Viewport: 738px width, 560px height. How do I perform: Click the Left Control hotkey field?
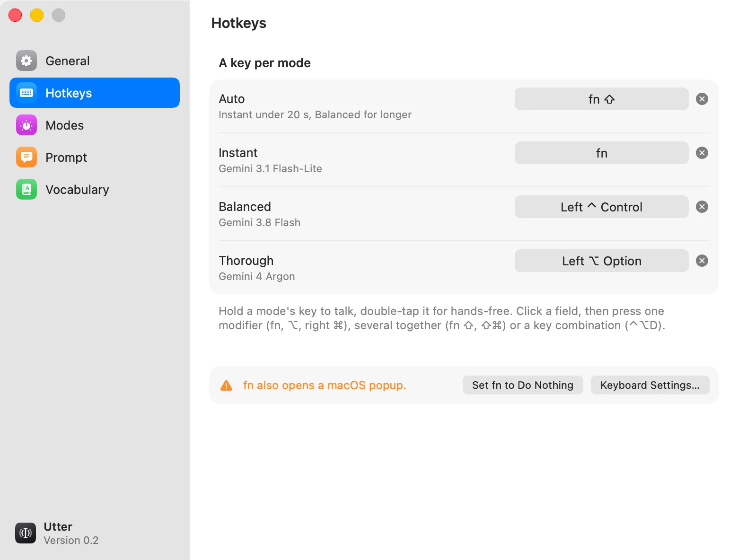click(x=601, y=207)
